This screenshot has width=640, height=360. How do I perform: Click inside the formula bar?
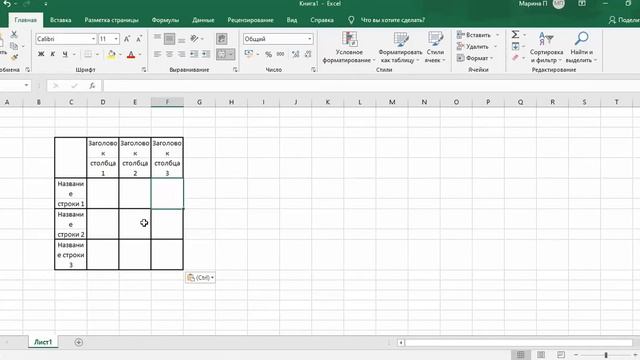(x=371, y=85)
